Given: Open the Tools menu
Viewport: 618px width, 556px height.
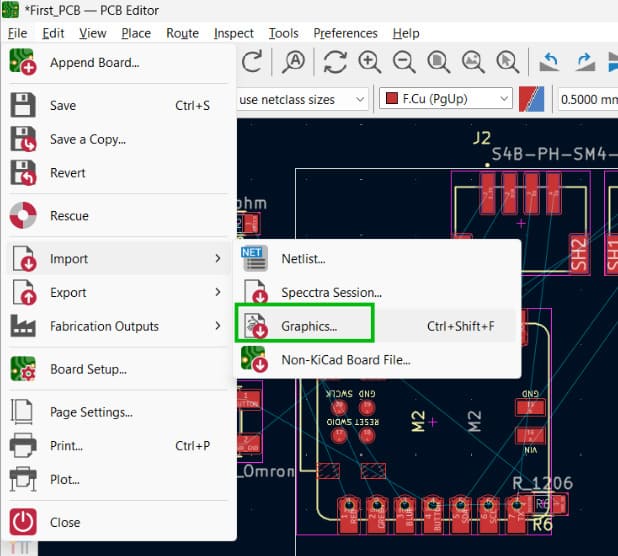Looking at the screenshot, I should pyautogui.click(x=283, y=33).
